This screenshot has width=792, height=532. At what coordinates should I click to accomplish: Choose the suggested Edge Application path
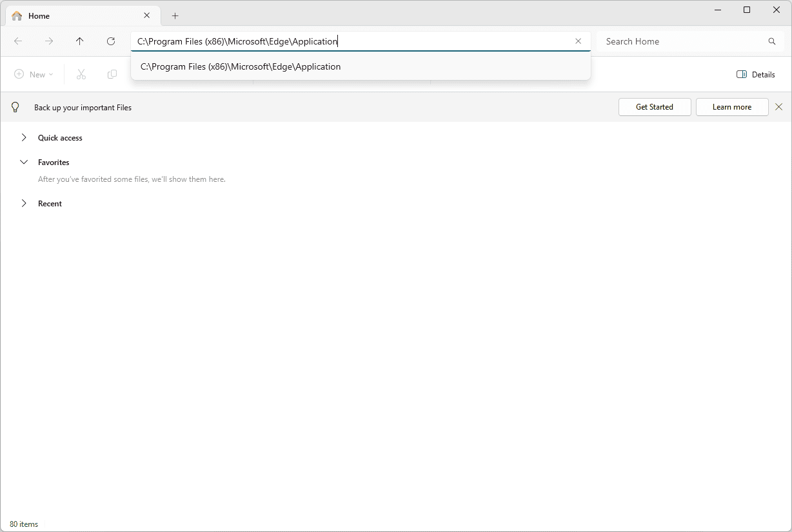pyautogui.click(x=241, y=66)
